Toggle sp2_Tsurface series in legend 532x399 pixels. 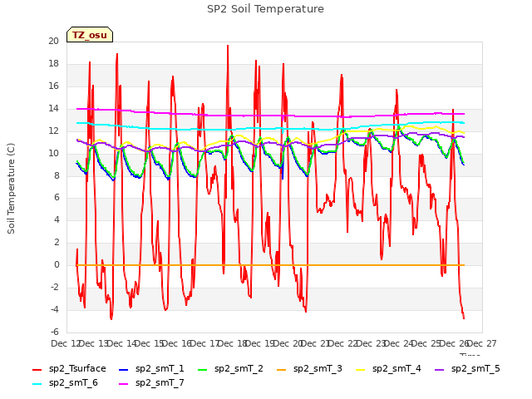[69, 369]
